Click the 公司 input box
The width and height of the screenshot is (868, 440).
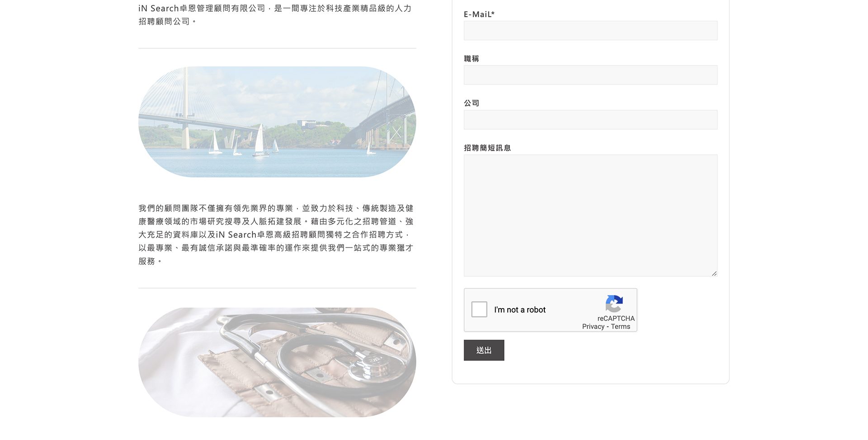590,120
